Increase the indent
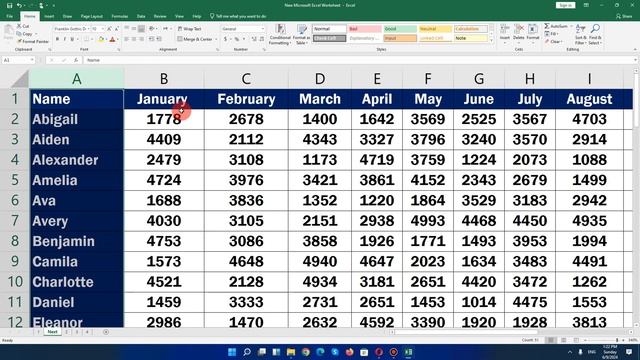This screenshot has height=360, width=640. (x=159, y=39)
